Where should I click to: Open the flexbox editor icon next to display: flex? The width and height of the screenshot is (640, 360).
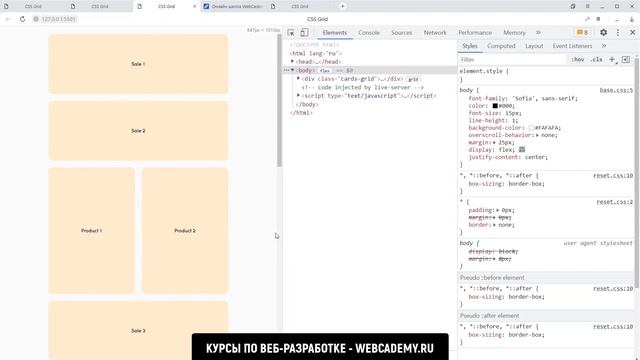coord(522,150)
